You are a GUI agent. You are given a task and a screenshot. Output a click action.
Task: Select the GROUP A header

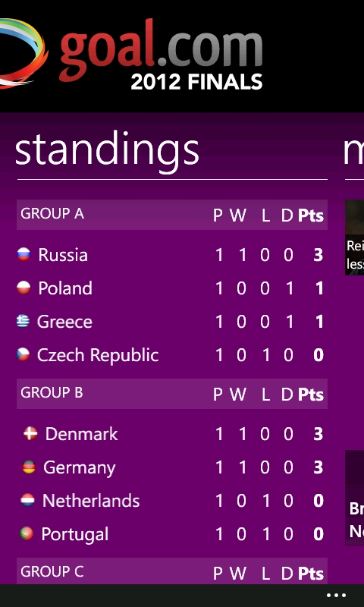click(172, 215)
